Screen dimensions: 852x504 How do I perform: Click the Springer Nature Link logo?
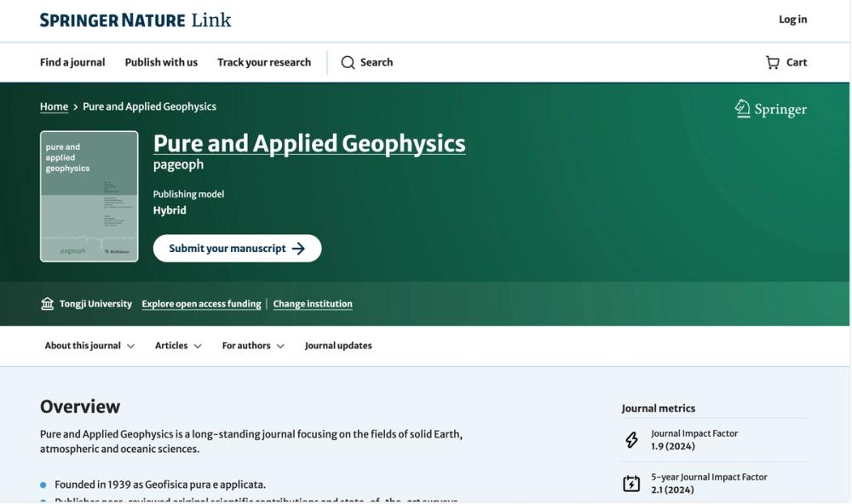pos(135,20)
